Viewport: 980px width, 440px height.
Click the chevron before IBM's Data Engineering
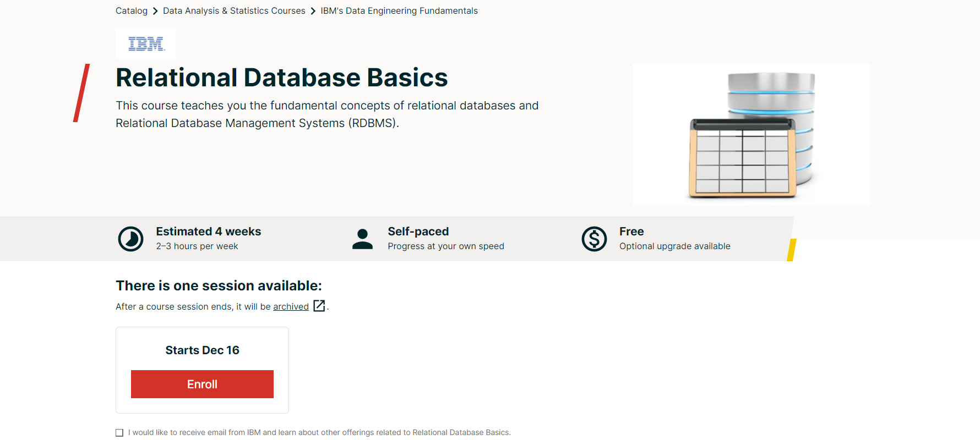point(313,11)
